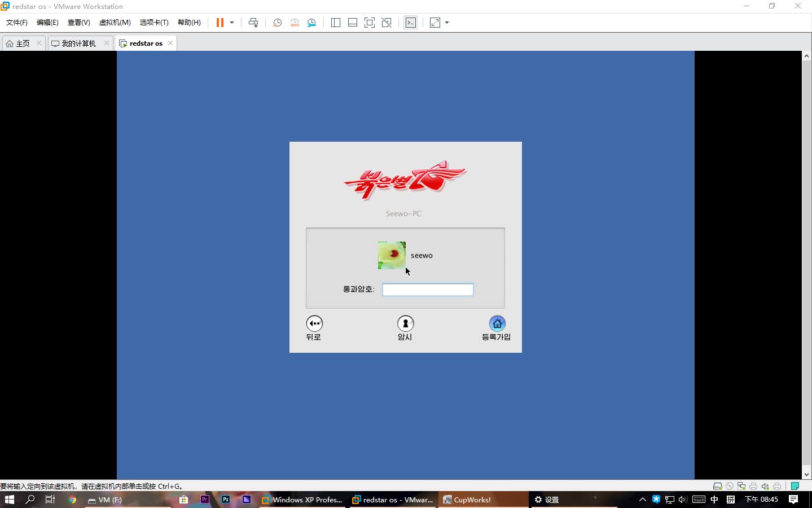Open the 帮助(H) menu
The height and width of the screenshot is (508, 812).
coord(189,23)
